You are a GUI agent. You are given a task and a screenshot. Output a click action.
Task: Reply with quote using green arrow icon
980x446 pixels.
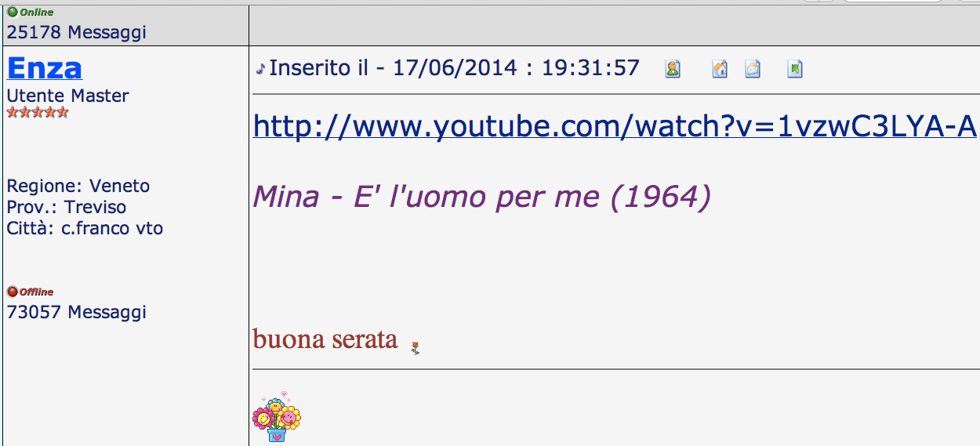tap(795, 69)
